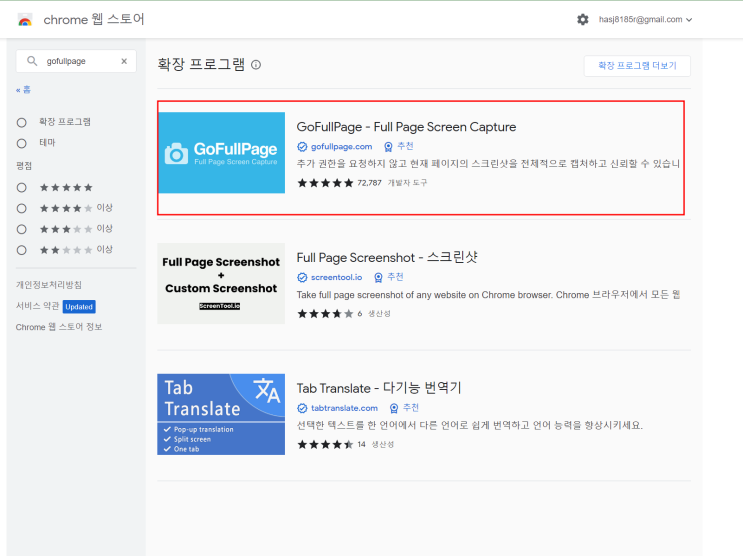
Task: Click verified badge next to gofullpage.com
Action: 302,146
